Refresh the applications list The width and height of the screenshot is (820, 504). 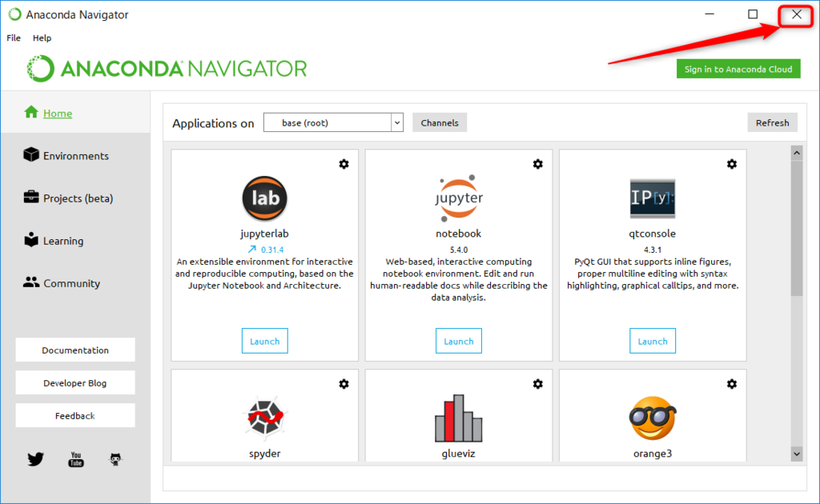773,122
